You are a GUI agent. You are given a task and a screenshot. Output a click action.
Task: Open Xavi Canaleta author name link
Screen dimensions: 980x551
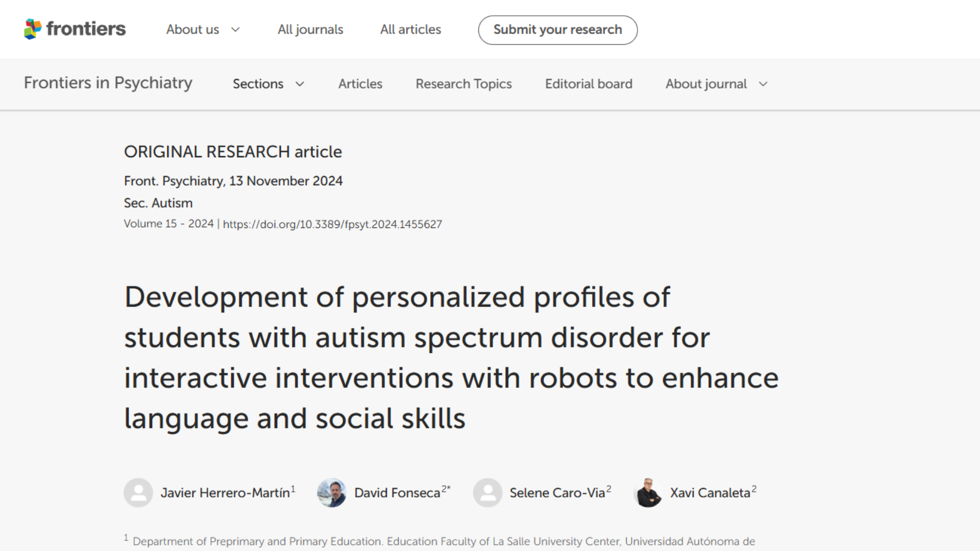click(710, 493)
